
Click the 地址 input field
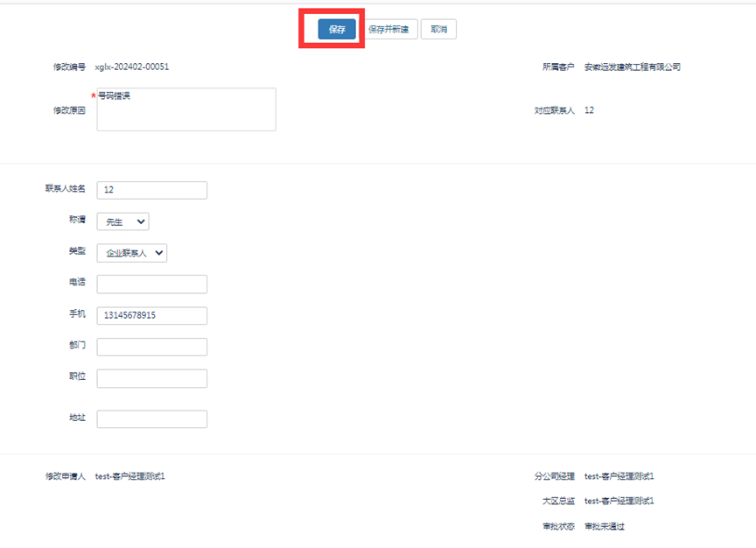(151, 419)
